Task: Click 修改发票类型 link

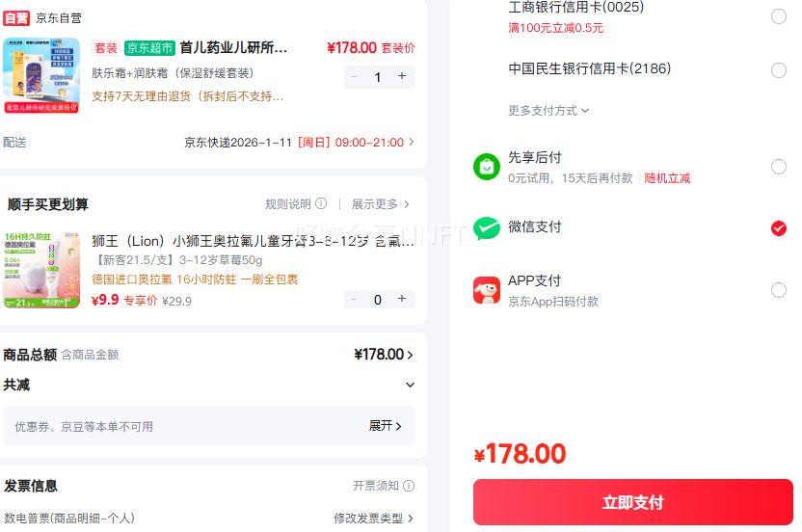Action: coord(374,518)
